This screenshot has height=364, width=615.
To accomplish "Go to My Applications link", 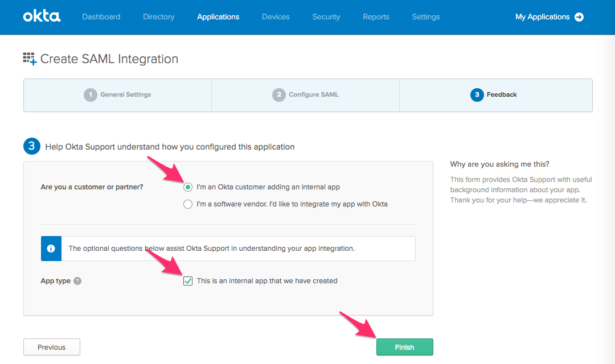I will (x=543, y=17).
